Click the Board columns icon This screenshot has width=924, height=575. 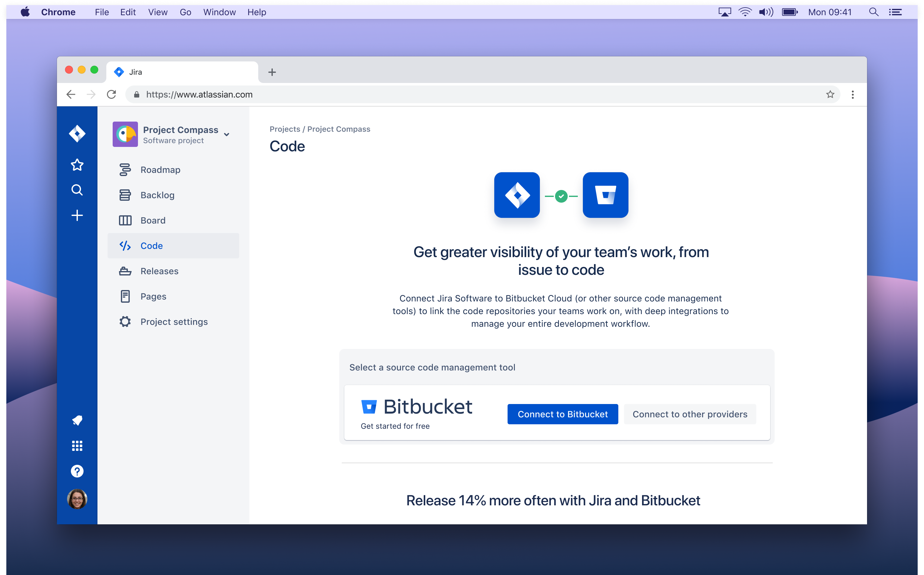[x=125, y=221]
